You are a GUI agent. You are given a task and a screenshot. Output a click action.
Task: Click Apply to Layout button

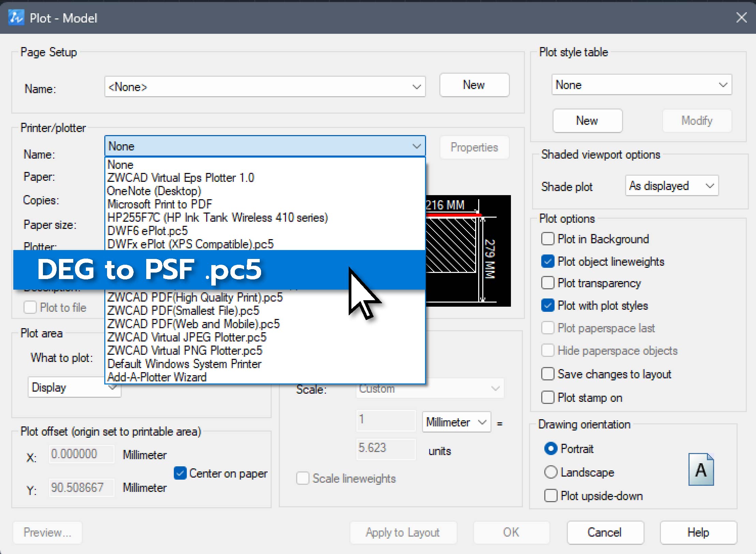tap(403, 532)
